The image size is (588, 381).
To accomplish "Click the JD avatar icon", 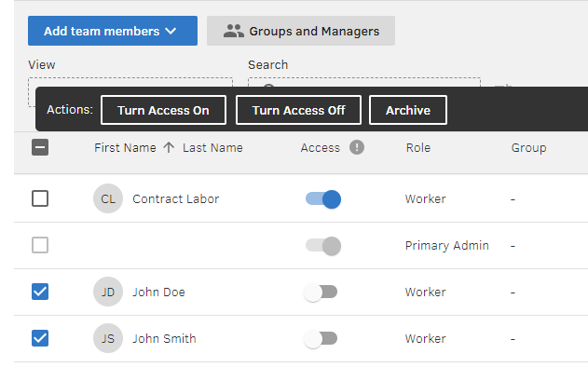I will [108, 292].
